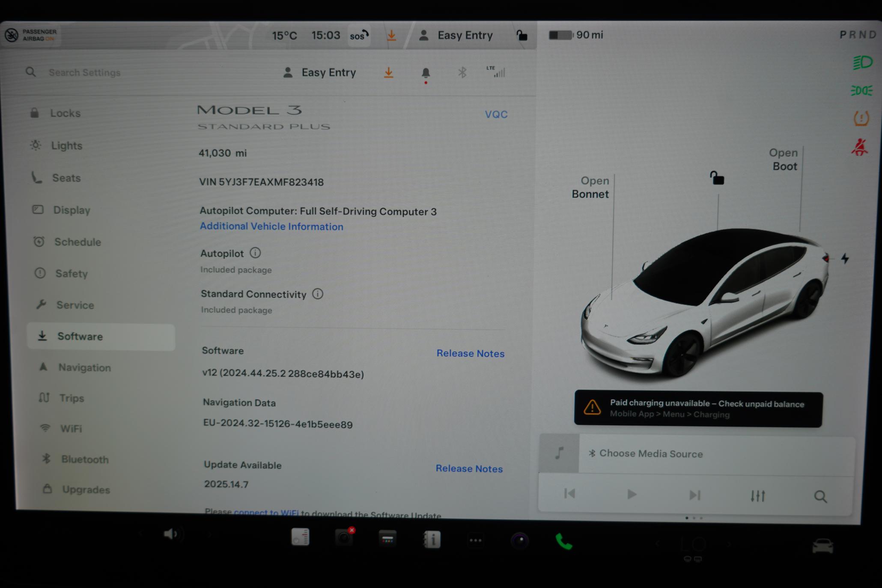This screenshot has height=588, width=882.
Task: Click the Search Settings field
Action: [x=84, y=72]
